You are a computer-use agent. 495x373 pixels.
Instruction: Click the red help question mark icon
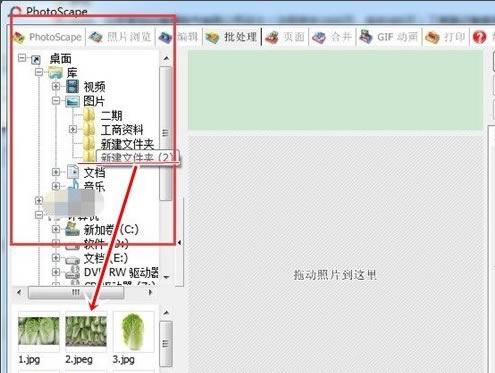point(479,37)
